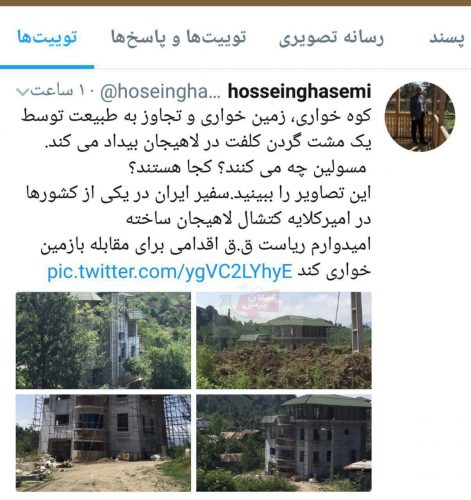
Task: Switch to توییت‌ها و پاسخ‌ها tab
Action: pyautogui.click(x=179, y=38)
